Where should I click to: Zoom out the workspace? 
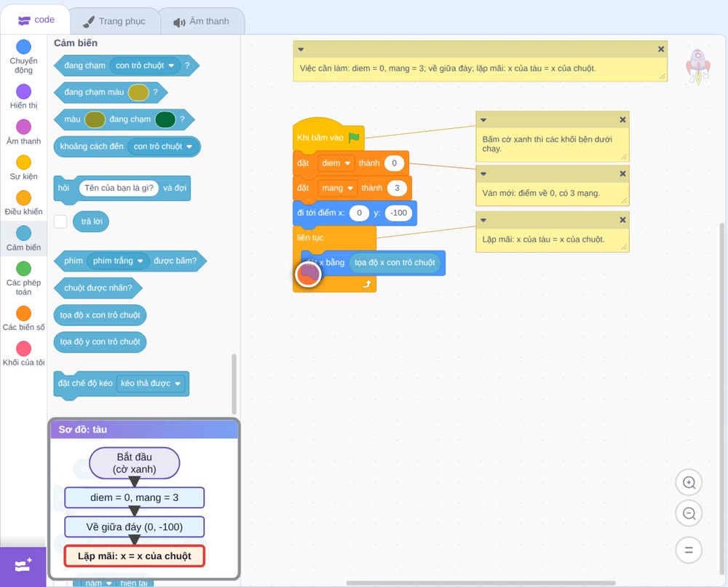689,513
